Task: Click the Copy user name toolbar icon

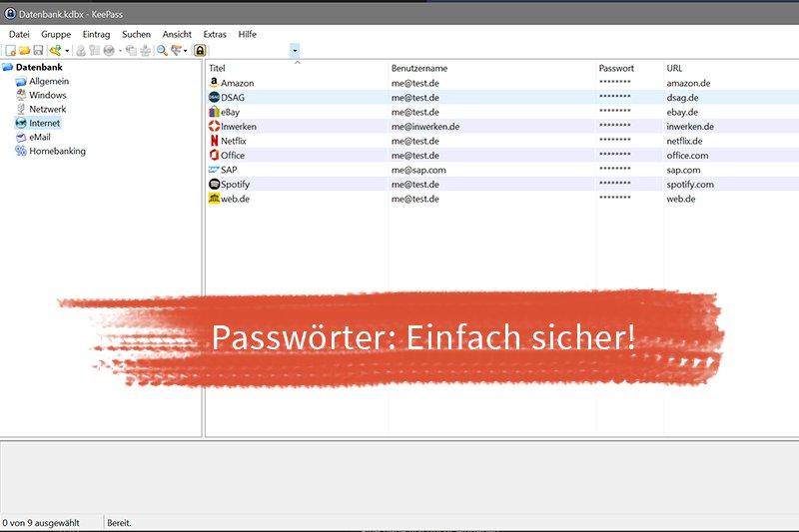Action: (x=81, y=50)
